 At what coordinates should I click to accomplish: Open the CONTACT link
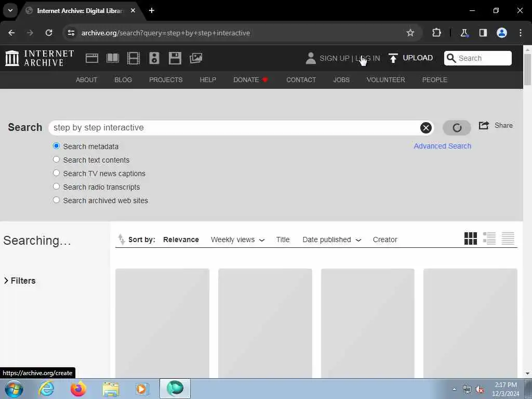point(301,79)
